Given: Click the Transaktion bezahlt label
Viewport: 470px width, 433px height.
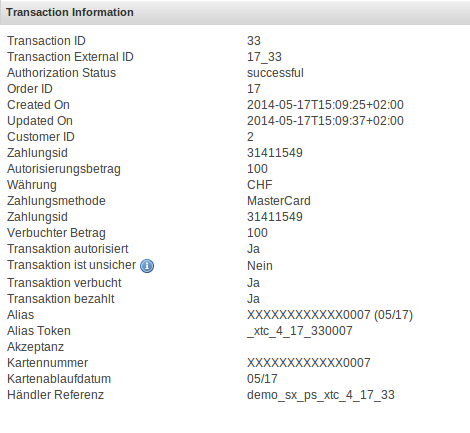Looking at the screenshot, I should tap(61, 299).
